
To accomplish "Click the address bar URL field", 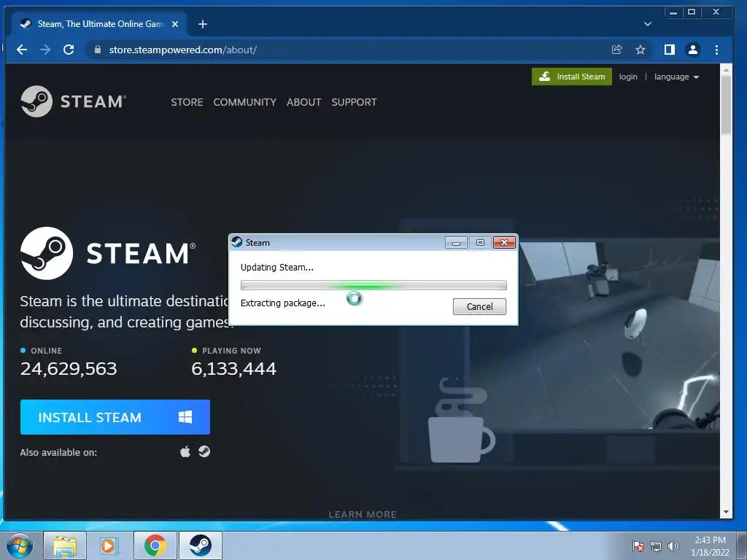I will coord(348,50).
